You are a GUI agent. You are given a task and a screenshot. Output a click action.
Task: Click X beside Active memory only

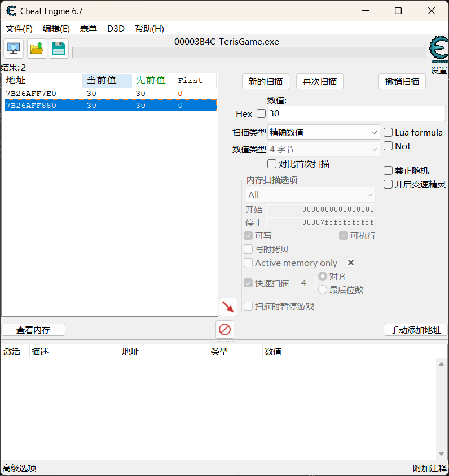click(x=350, y=263)
